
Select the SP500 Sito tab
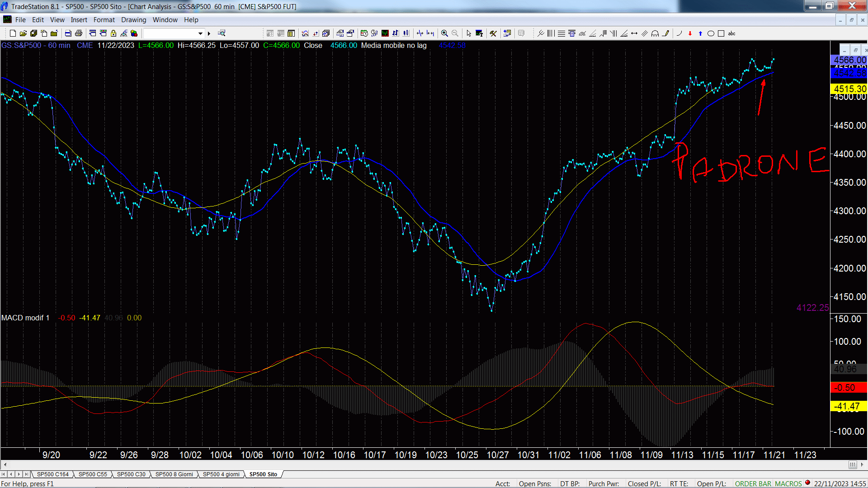point(263,474)
